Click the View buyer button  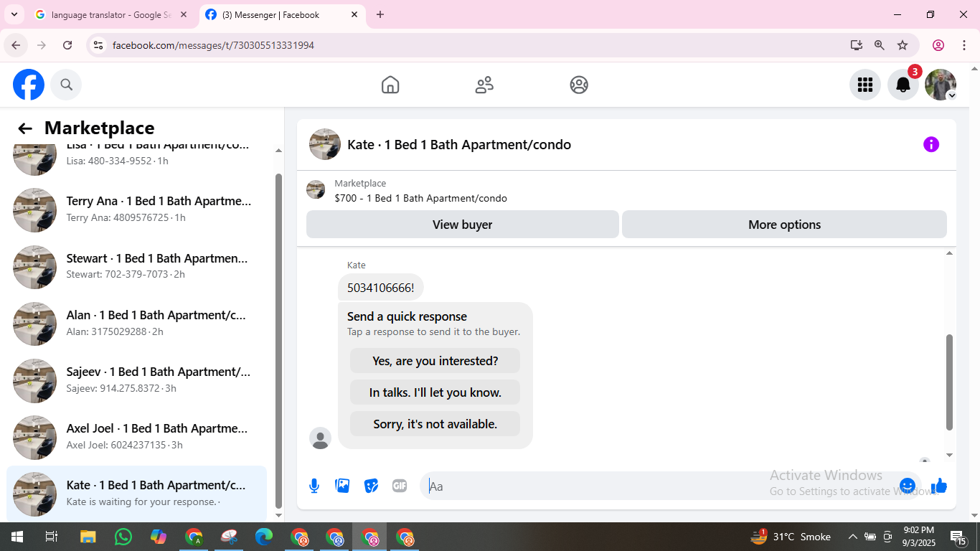click(x=463, y=225)
